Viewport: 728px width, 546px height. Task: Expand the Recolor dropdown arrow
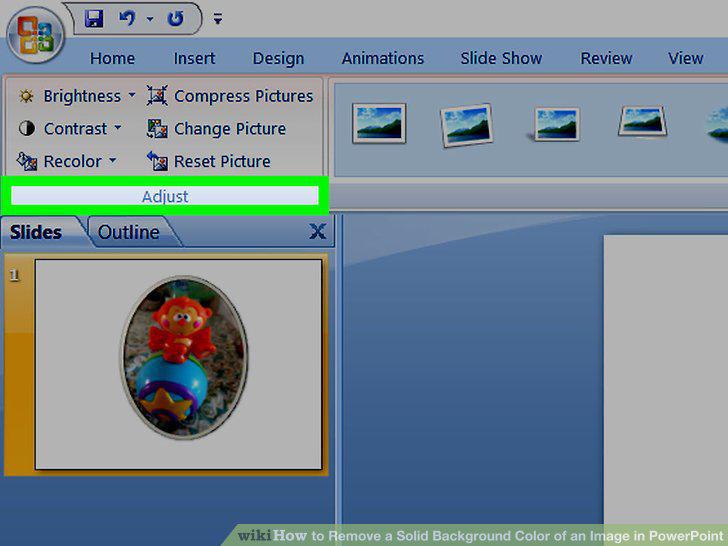click(x=112, y=161)
